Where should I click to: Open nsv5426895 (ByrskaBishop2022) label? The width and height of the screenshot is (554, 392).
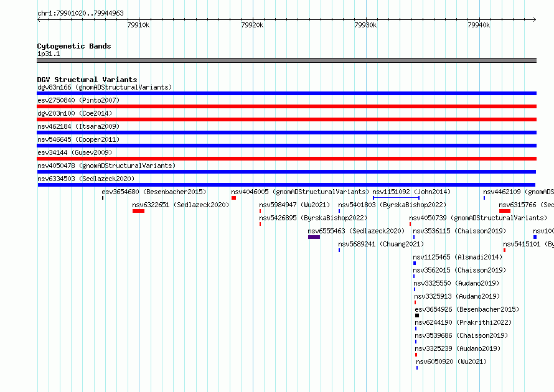[313, 218]
